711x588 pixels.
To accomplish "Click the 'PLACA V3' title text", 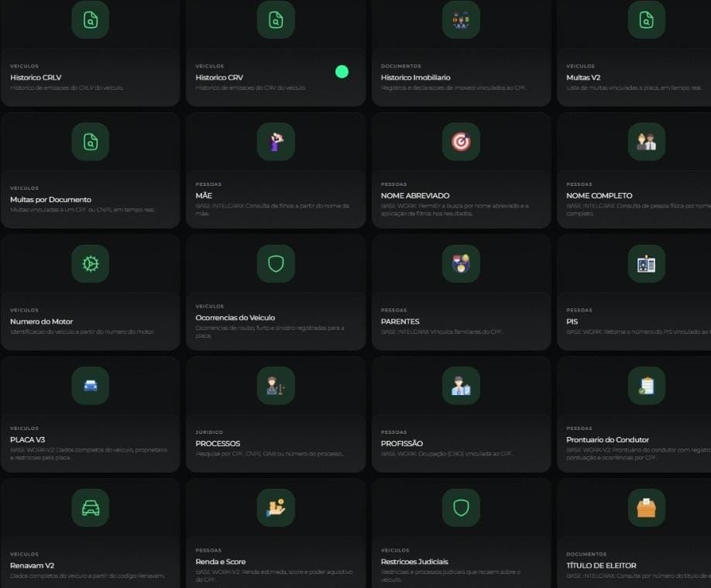I will [27, 439].
